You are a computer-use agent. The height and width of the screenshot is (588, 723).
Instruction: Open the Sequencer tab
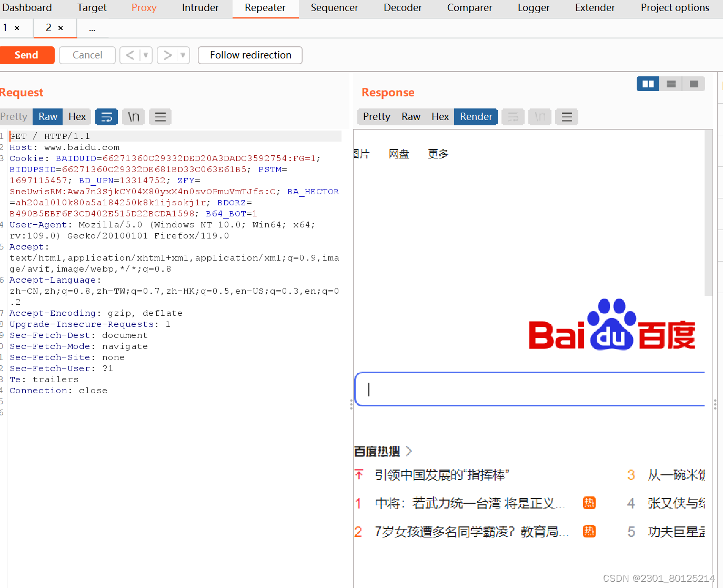click(335, 8)
